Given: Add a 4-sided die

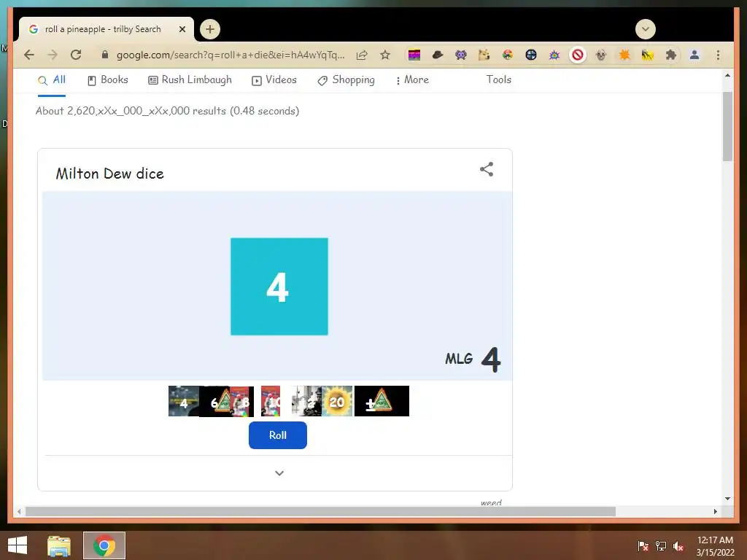Looking at the screenshot, I should [x=183, y=401].
